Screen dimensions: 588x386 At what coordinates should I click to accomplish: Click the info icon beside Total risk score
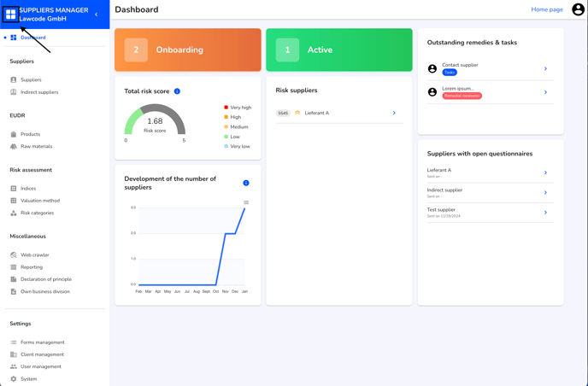pos(177,91)
